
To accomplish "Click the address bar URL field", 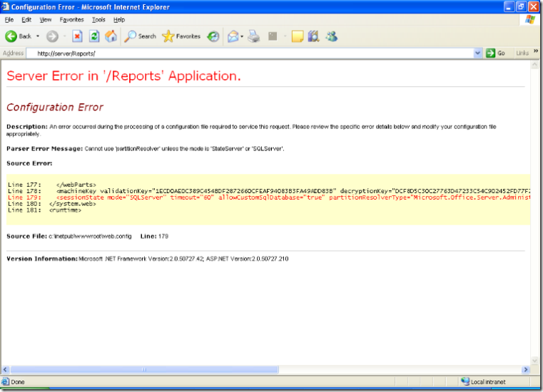I will pyautogui.click(x=250, y=53).
